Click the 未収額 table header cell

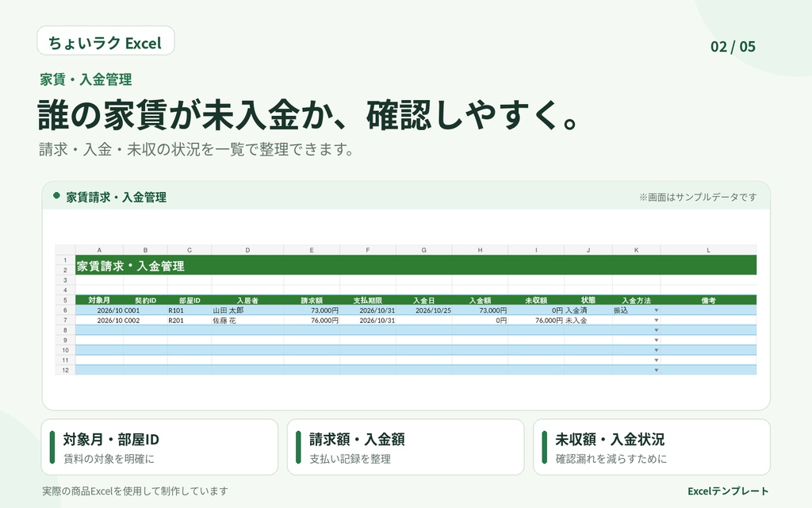pyautogui.click(x=537, y=300)
